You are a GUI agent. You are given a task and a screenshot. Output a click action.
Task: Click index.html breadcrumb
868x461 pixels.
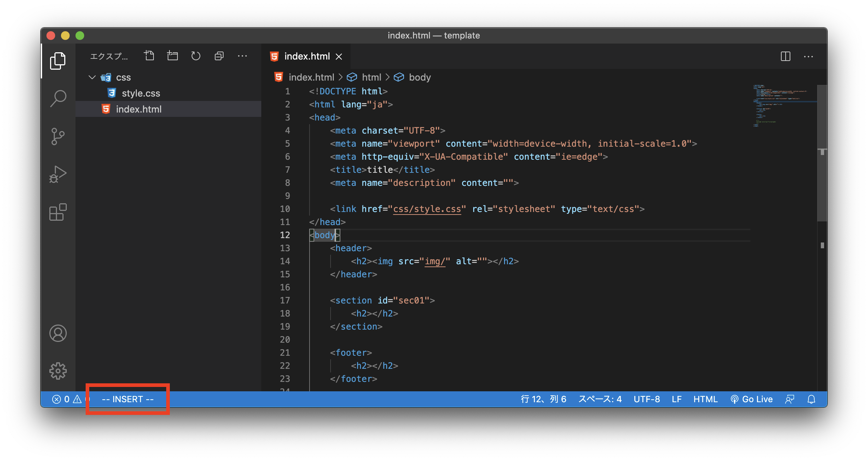(x=311, y=77)
